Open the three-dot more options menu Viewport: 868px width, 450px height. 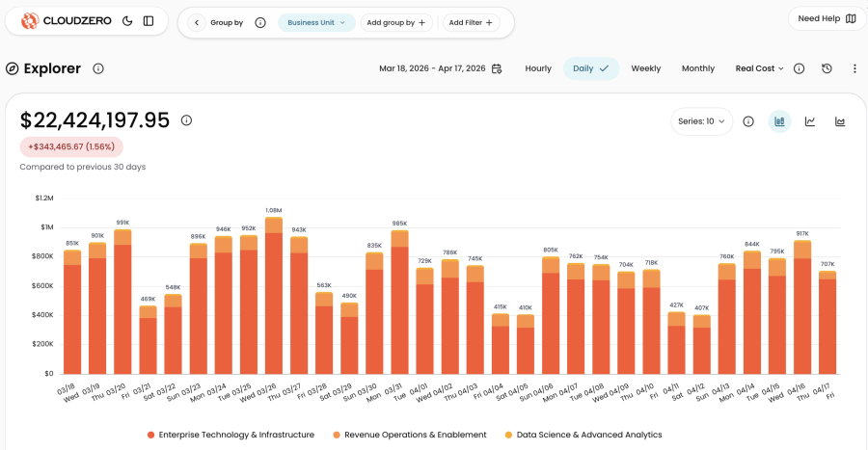pos(854,68)
